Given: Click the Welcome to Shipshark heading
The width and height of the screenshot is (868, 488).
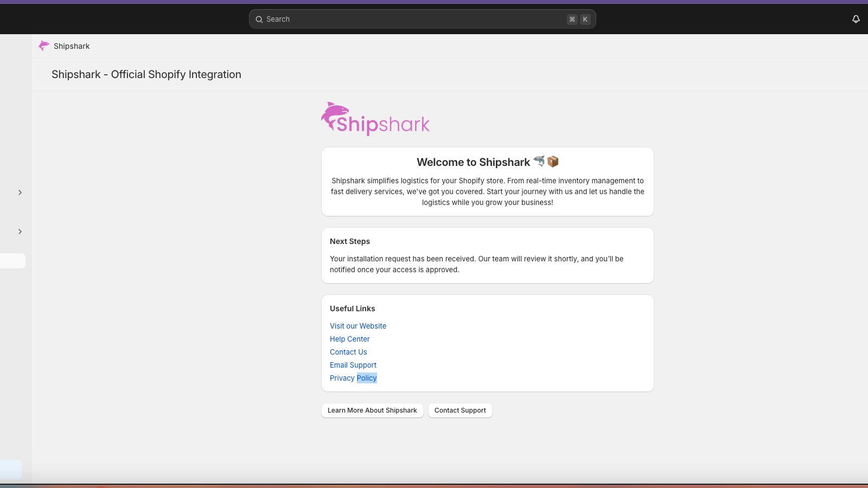Looking at the screenshot, I should click(x=487, y=162).
